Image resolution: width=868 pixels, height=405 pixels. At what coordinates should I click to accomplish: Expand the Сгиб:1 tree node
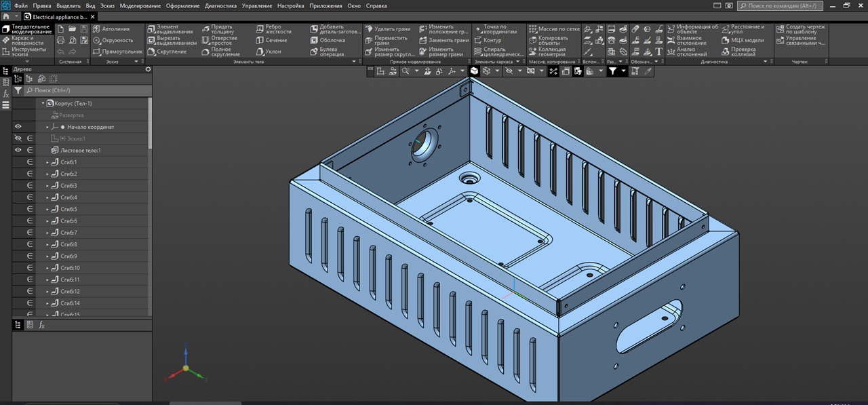[47, 162]
